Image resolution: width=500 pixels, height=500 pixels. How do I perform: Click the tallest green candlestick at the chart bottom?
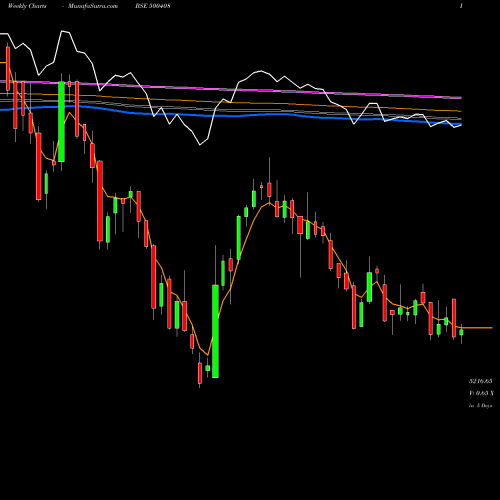coord(215,331)
